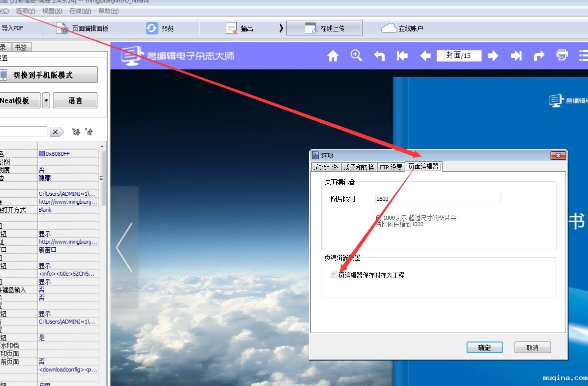
Task: Expand the Neat模板 dropdown arrow
Action: [45, 100]
